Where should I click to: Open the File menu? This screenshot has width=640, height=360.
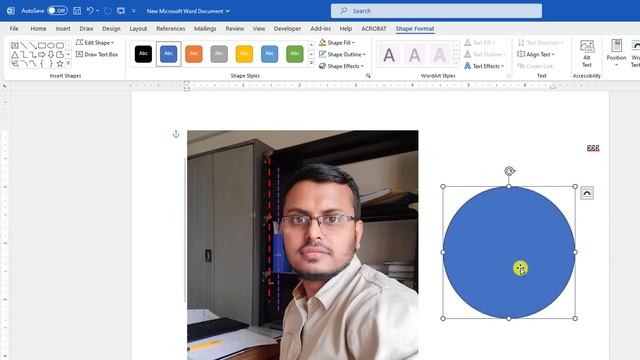[14, 29]
